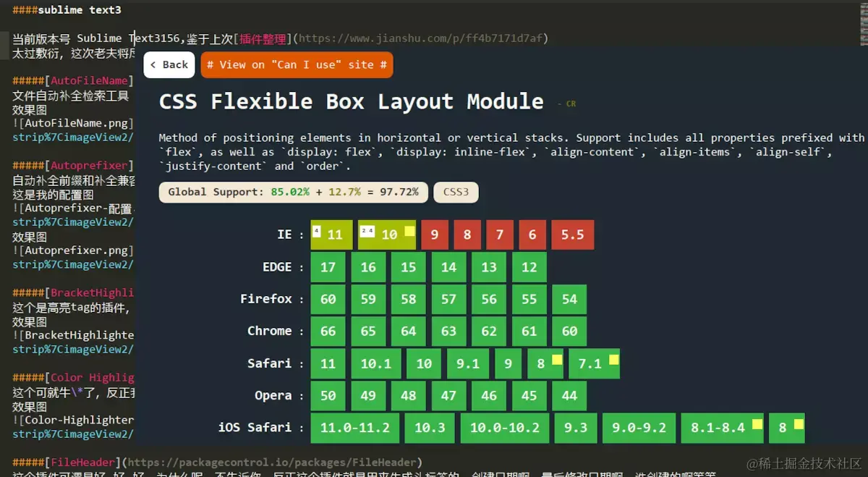Select EDGE version 16 cell

click(368, 267)
